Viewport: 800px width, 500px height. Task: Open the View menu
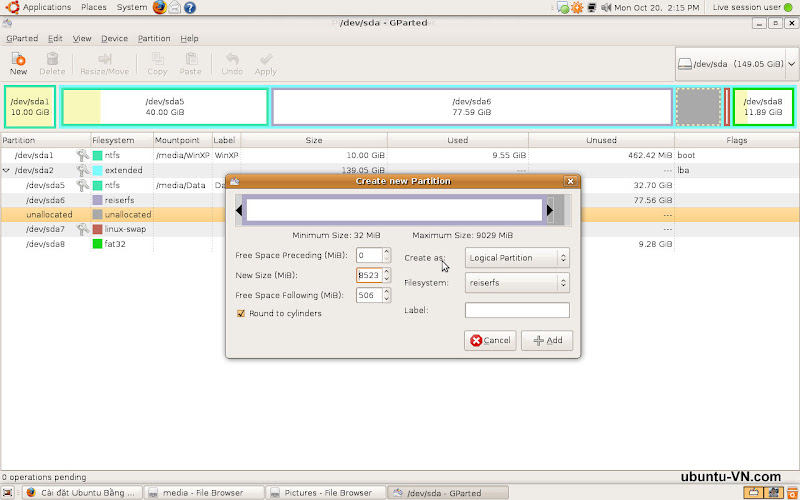click(x=82, y=38)
